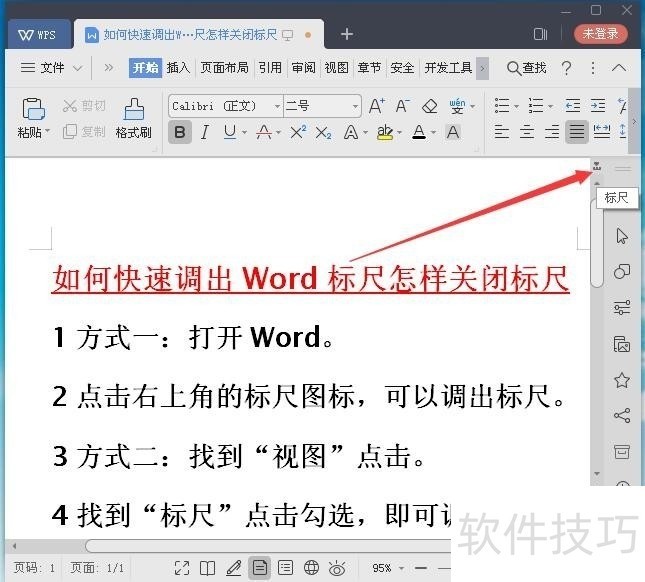Screen dimensions: 645x582
Task: Switch to 审阅 tab
Action: pos(303,67)
